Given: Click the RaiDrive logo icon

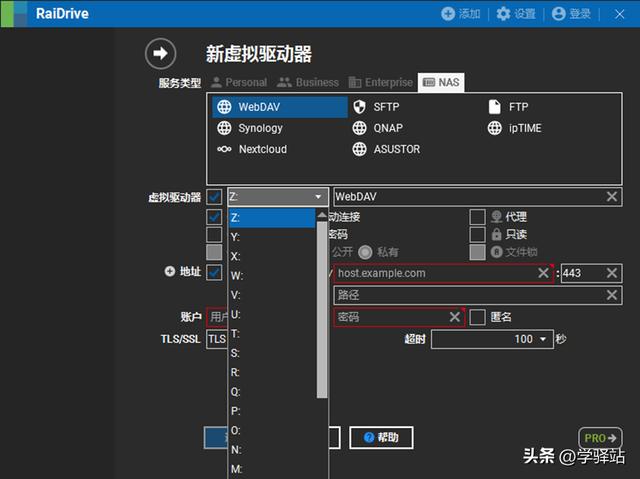Looking at the screenshot, I should (x=14, y=14).
